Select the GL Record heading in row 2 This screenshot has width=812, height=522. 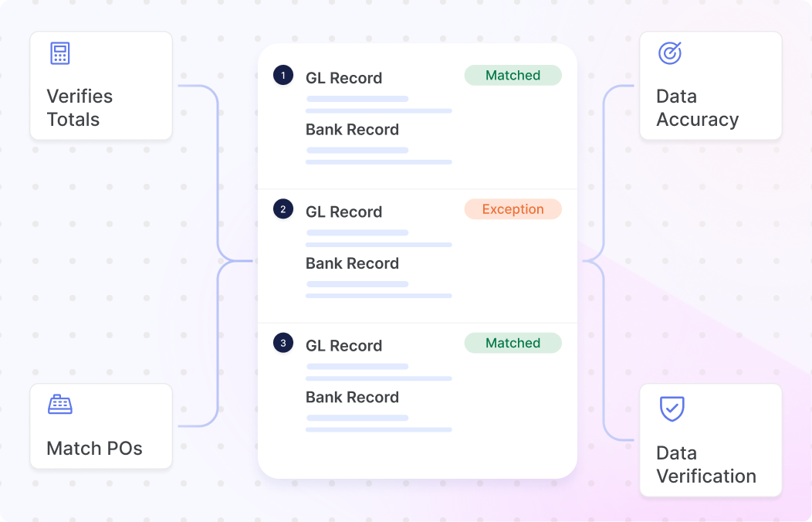pyautogui.click(x=343, y=212)
